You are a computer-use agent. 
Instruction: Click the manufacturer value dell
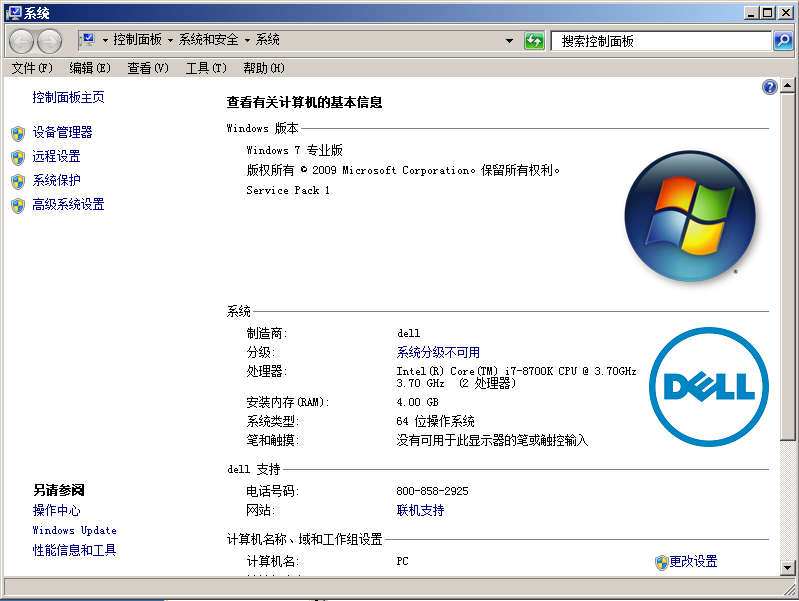pyautogui.click(x=409, y=333)
